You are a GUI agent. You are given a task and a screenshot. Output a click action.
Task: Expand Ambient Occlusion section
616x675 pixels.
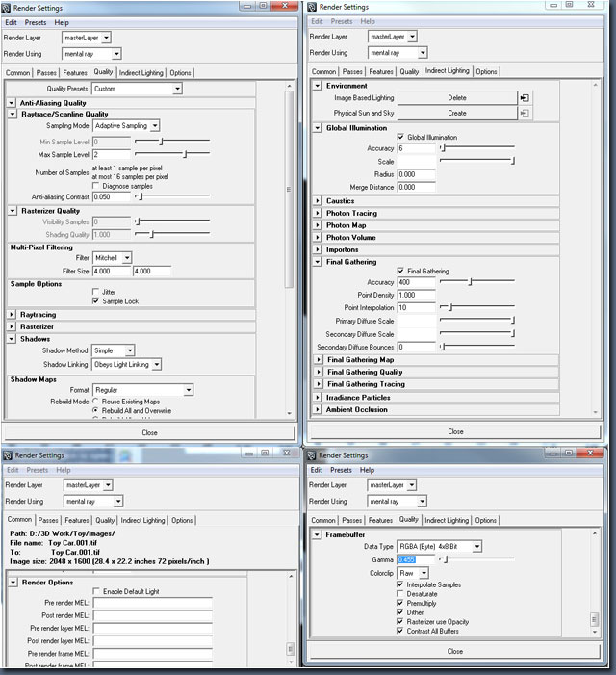pyautogui.click(x=318, y=410)
